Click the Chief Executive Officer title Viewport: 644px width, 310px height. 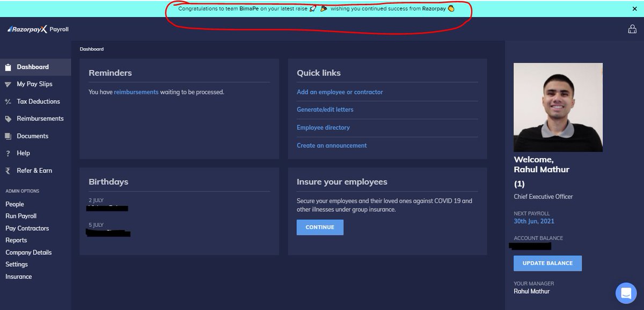pyautogui.click(x=543, y=197)
